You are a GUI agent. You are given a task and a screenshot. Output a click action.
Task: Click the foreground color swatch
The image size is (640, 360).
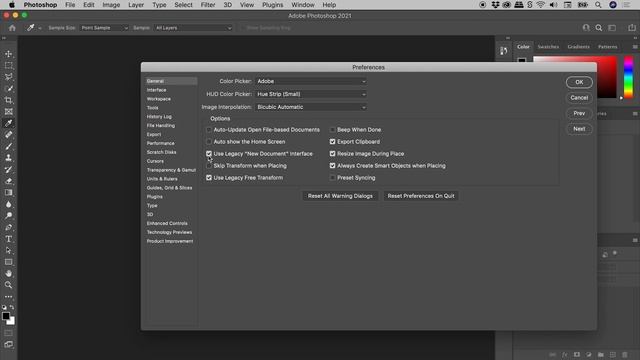[x=6, y=316]
